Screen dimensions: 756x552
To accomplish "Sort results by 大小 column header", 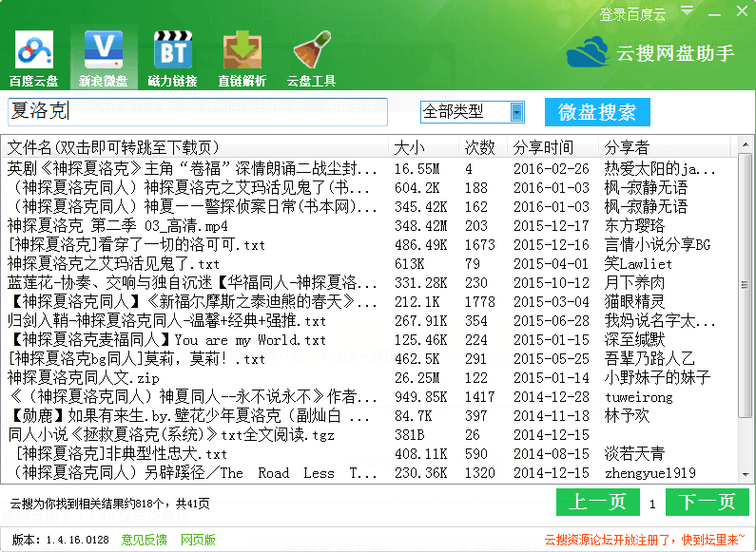I will [x=410, y=147].
